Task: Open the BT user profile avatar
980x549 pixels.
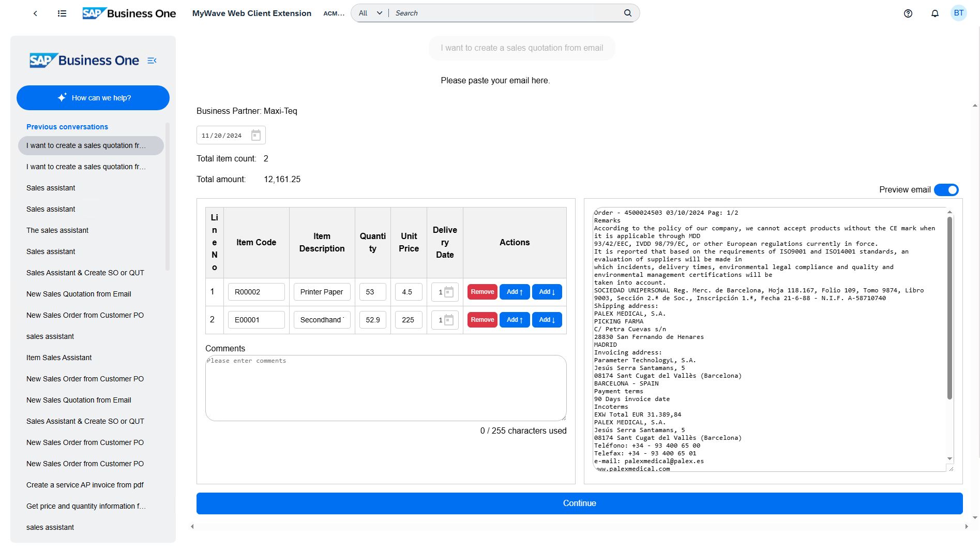Action: tap(958, 13)
